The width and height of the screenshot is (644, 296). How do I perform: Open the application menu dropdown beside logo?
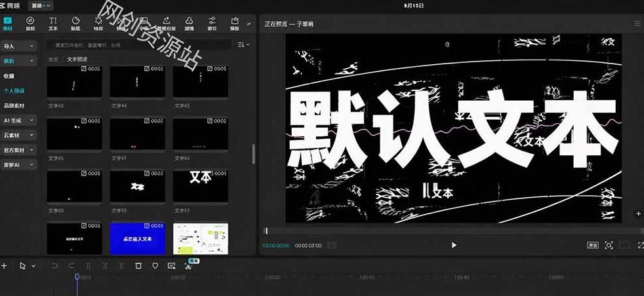coord(41,5)
